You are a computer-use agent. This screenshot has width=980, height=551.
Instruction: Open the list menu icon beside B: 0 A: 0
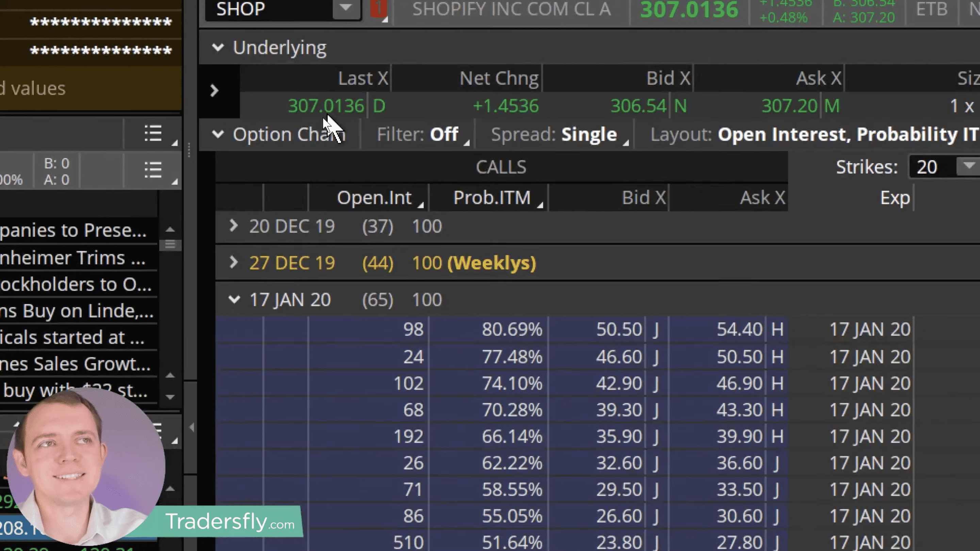153,170
